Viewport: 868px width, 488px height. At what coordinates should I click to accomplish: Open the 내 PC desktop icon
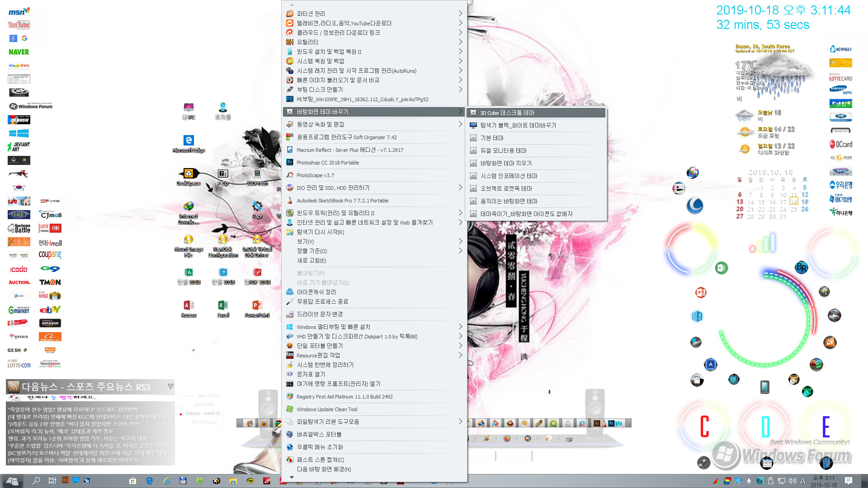(x=189, y=111)
